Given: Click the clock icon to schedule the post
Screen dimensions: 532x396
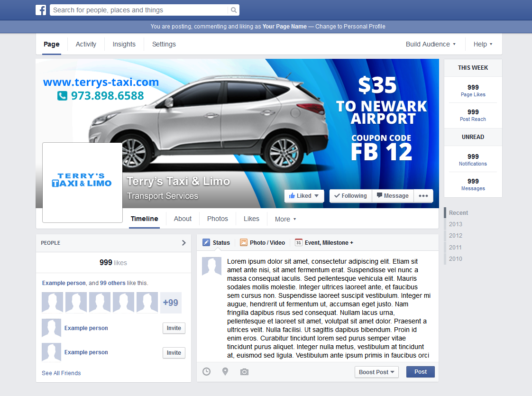Looking at the screenshot, I should point(206,372).
